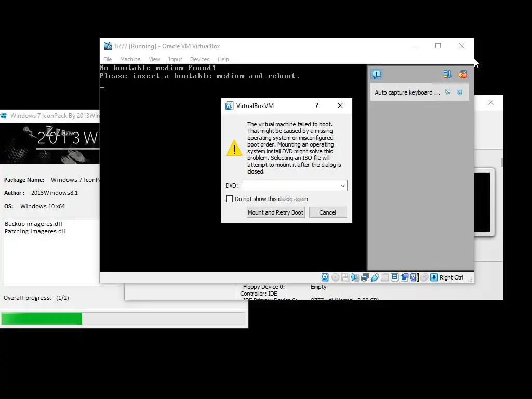Click the hard disk activity icon in VM status bar
Image resolution: width=532 pixels, height=399 pixels.
(325, 277)
